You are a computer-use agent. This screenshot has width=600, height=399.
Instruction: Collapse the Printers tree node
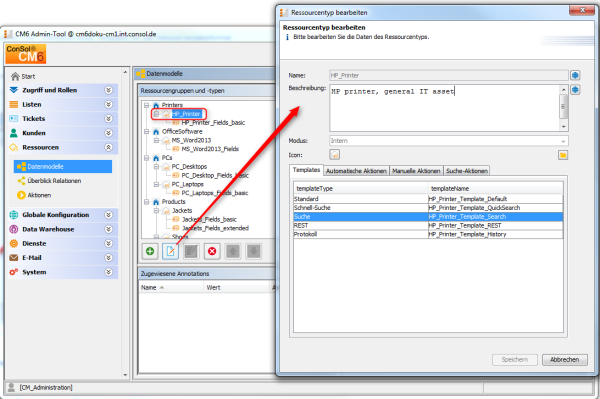coord(147,105)
